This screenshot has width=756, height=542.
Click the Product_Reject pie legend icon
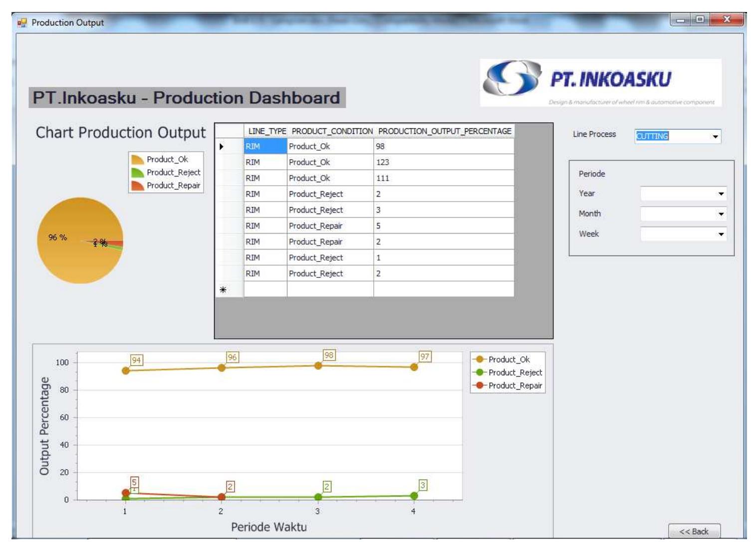click(137, 173)
